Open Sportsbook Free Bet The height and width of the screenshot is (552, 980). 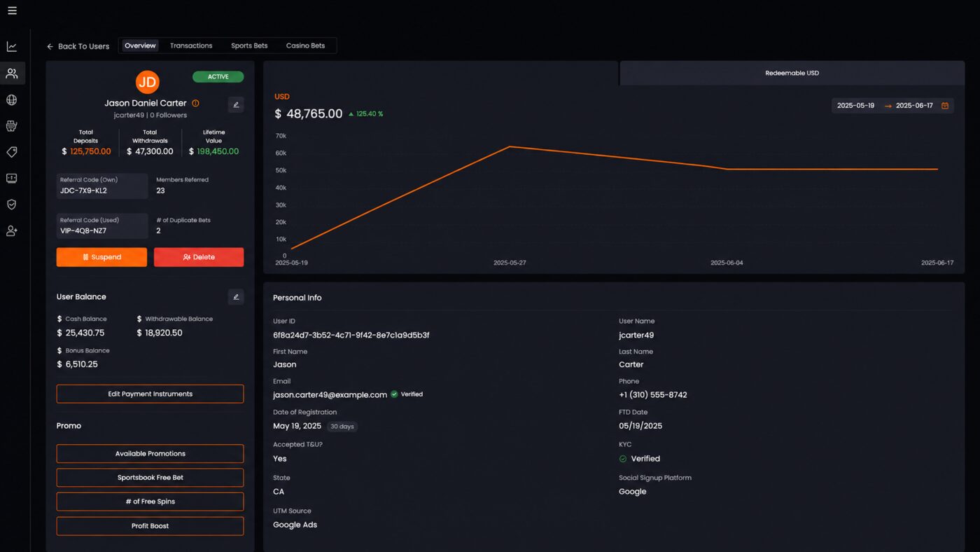pyautogui.click(x=150, y=478)
